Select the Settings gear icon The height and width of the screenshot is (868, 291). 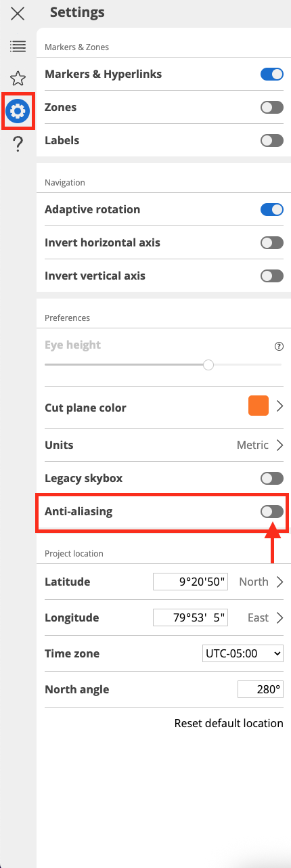(x=18, y=110)
